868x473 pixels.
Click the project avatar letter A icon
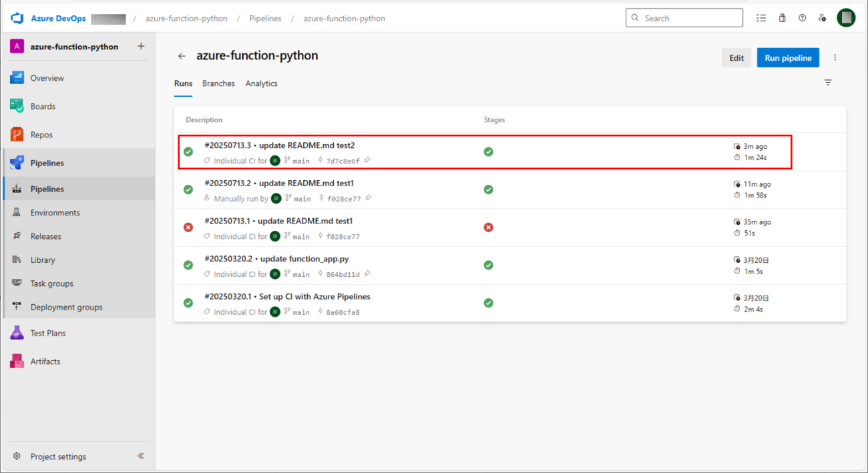[17, 46]
